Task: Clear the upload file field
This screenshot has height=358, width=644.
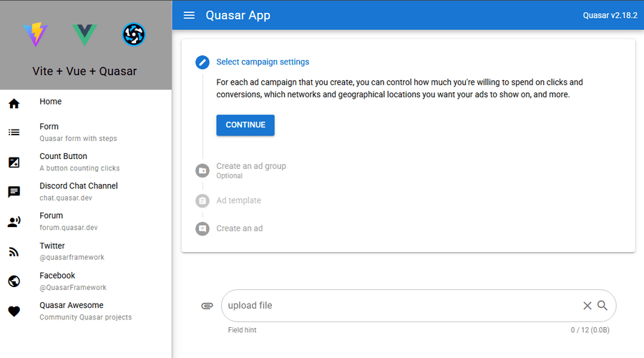Action: (587, 306)
